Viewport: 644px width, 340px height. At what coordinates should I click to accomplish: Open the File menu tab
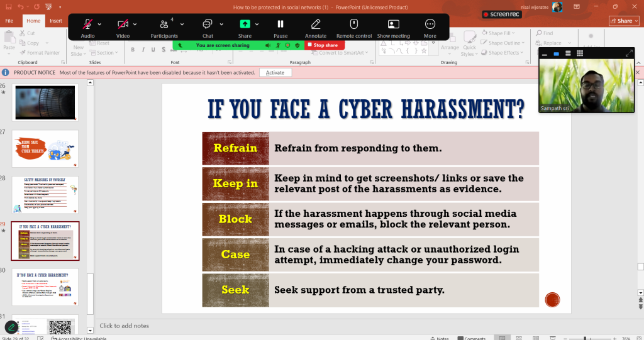9,21
